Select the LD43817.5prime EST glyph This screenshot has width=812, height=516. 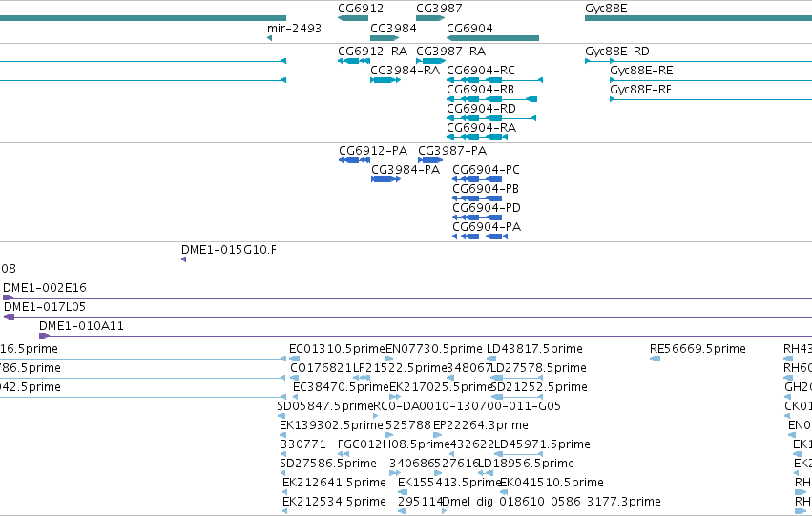point(491,359)
